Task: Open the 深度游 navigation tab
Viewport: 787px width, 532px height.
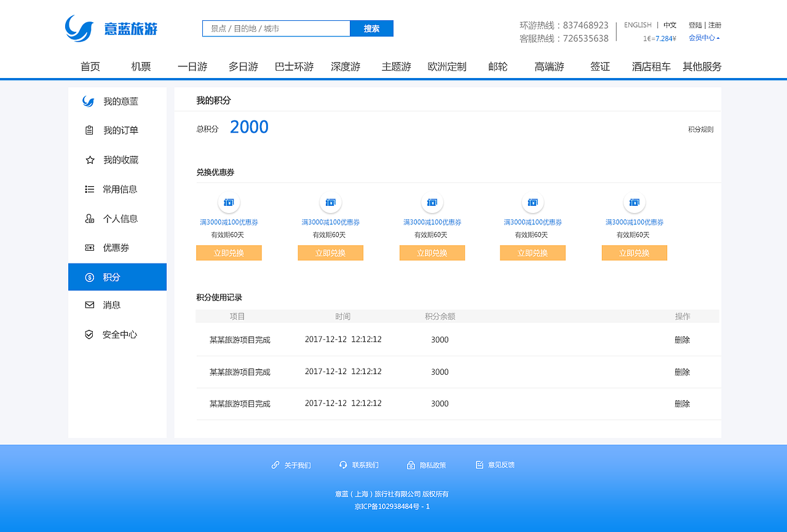Action: click(346, 67)
